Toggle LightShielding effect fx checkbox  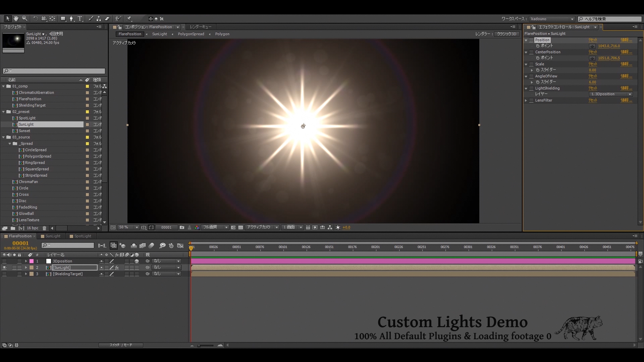pyautogui.click(x=531, y=88)
